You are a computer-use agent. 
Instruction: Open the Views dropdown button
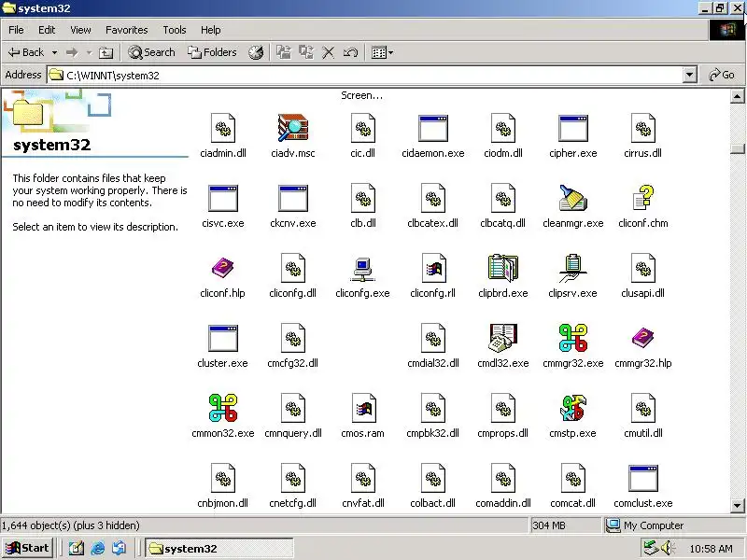coord(382,52)
